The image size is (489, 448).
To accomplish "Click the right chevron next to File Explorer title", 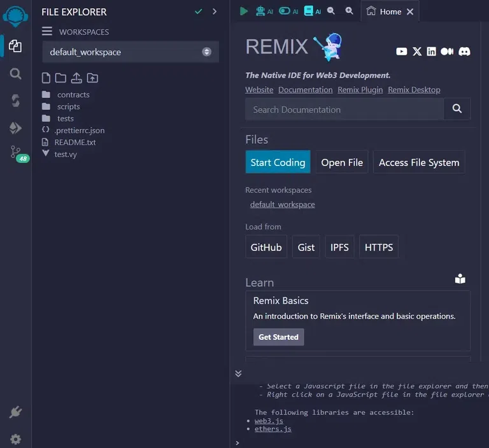I will point(214,11).
